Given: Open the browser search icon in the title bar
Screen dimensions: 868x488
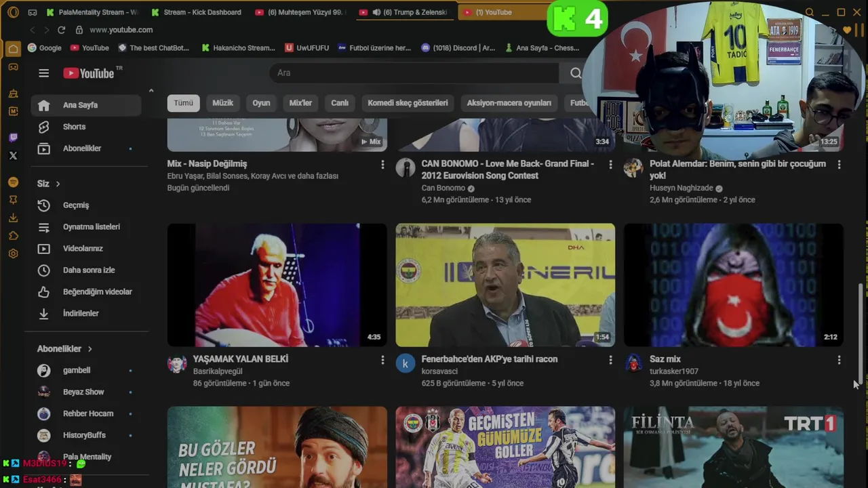Looking at the screenshot, I should [809, 12].
